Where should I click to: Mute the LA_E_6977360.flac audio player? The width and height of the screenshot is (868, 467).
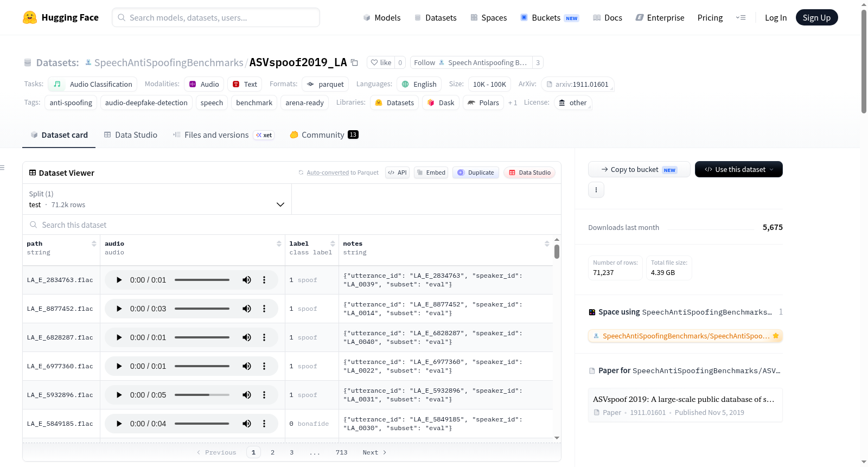247,366
